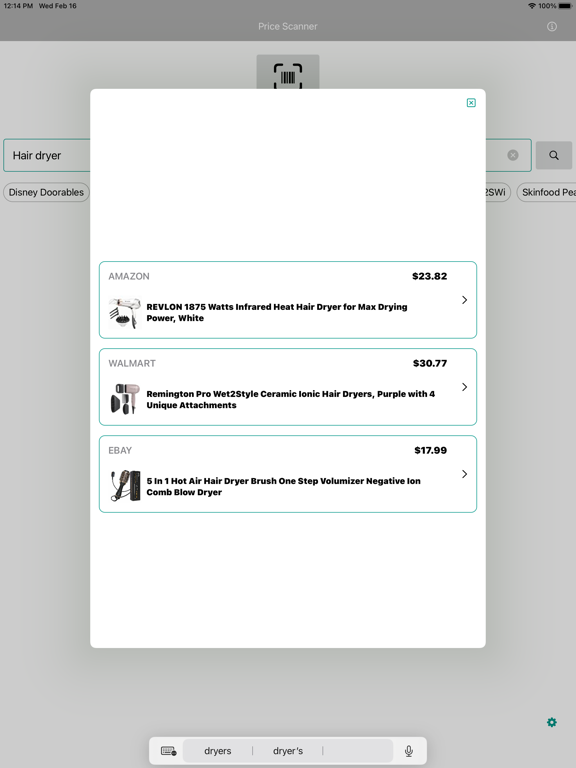Open the eBay result chevron
This screenshot has width=576, height=768.
464,474
